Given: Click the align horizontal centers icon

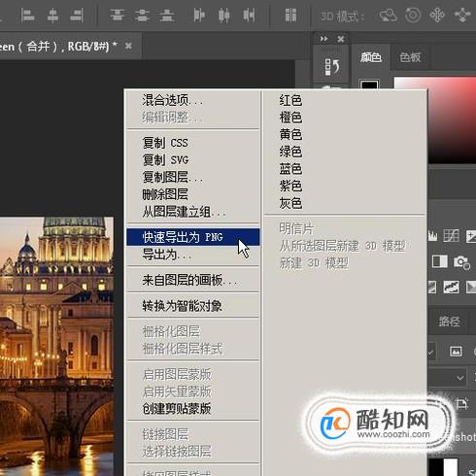Looking at the screenshot, I should (52, 16).
